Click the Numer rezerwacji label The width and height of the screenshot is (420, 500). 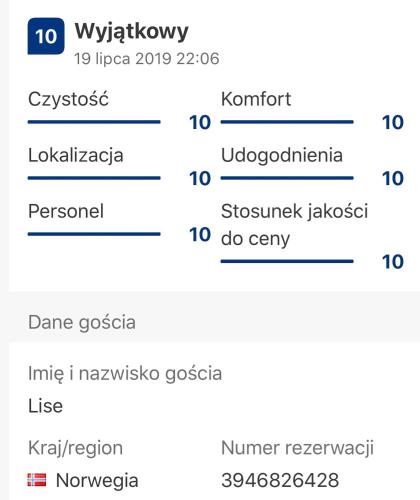point(297,448)
